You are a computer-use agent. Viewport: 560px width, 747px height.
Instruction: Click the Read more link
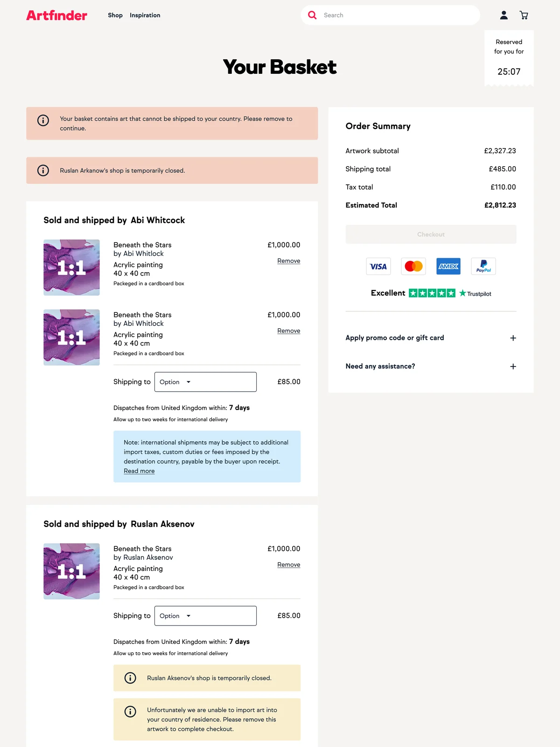139,471
